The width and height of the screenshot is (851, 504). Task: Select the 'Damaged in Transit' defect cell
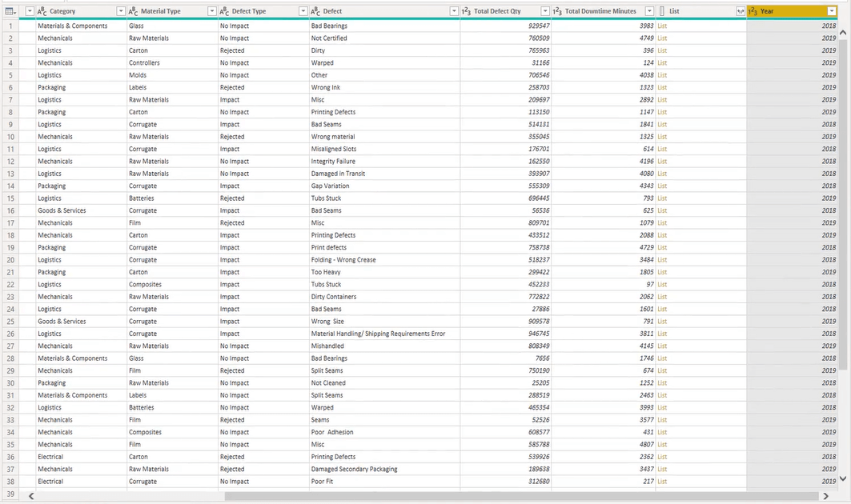pyautogui.click(x=385, y=174)
